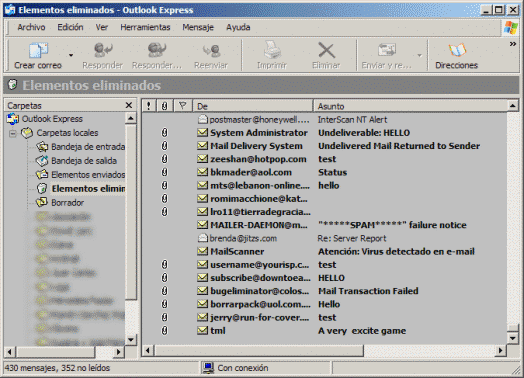Open the Edición menu

point(70,27)
